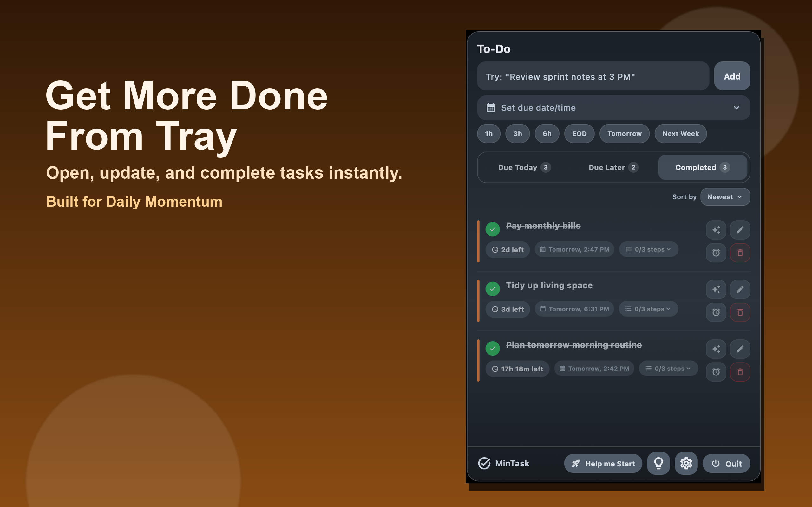Uncheck the completed Pay monthly bills task
The height and width of the screenshot is (507, 812).
[x=493, y=229]
